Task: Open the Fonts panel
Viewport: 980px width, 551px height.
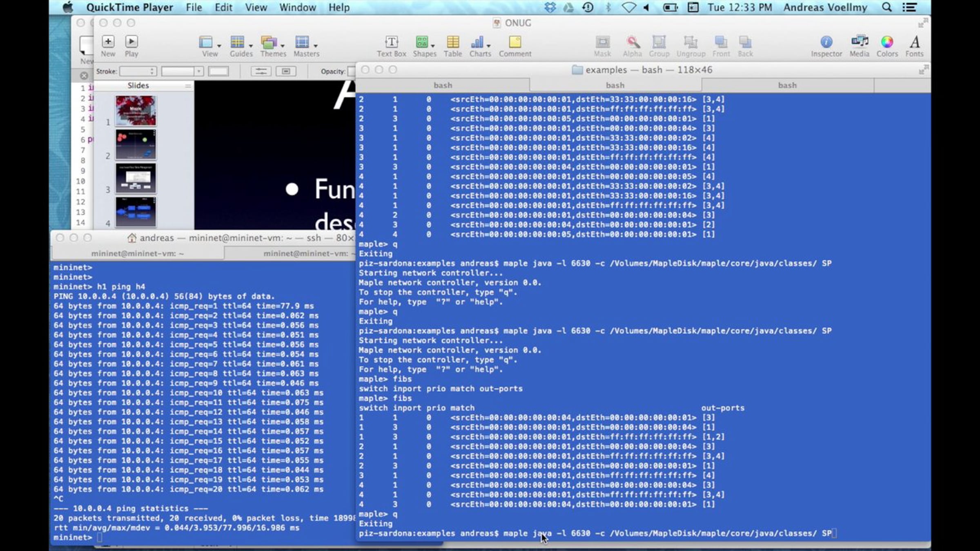Action: tap(915, 42)
